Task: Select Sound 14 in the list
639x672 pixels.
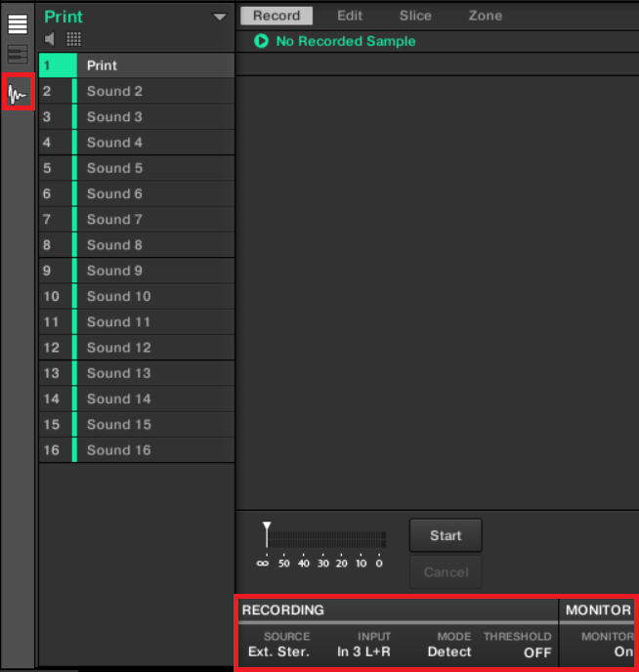Action: coord(137,399)
